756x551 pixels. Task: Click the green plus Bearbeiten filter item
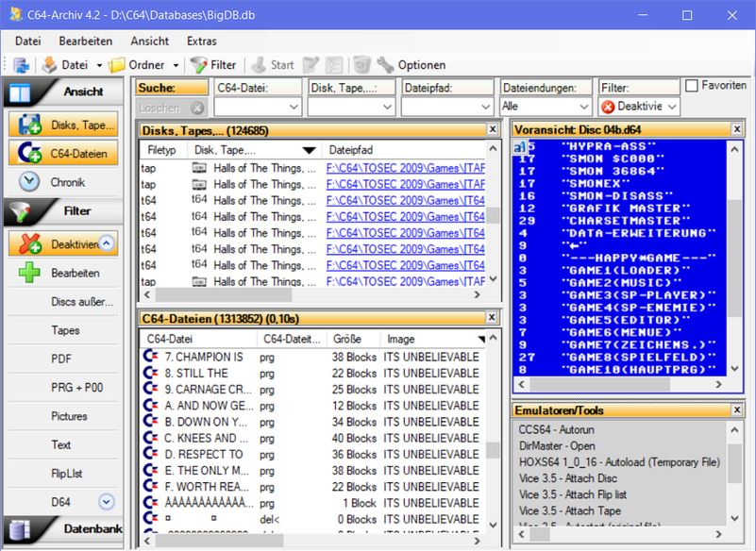click(63, 273)
